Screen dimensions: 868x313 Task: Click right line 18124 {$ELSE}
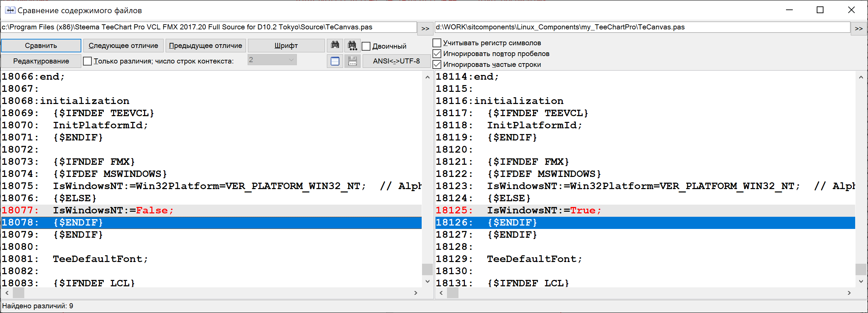645,198
